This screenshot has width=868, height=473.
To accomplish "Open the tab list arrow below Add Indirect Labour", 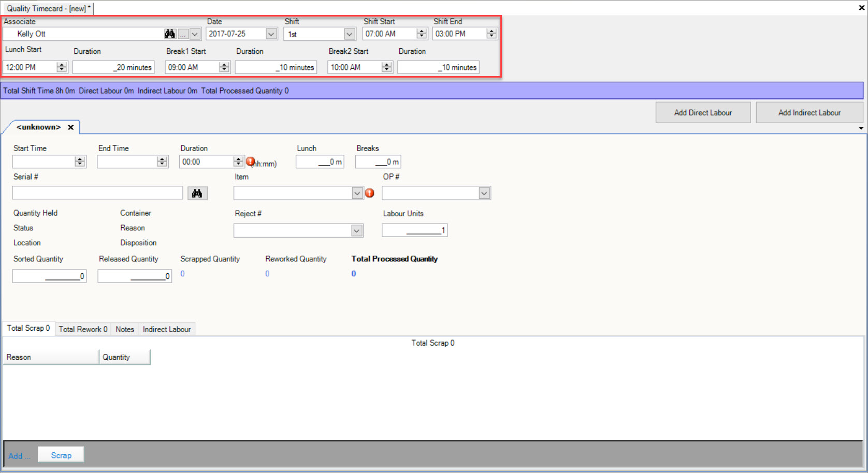I will pos(861,128).
